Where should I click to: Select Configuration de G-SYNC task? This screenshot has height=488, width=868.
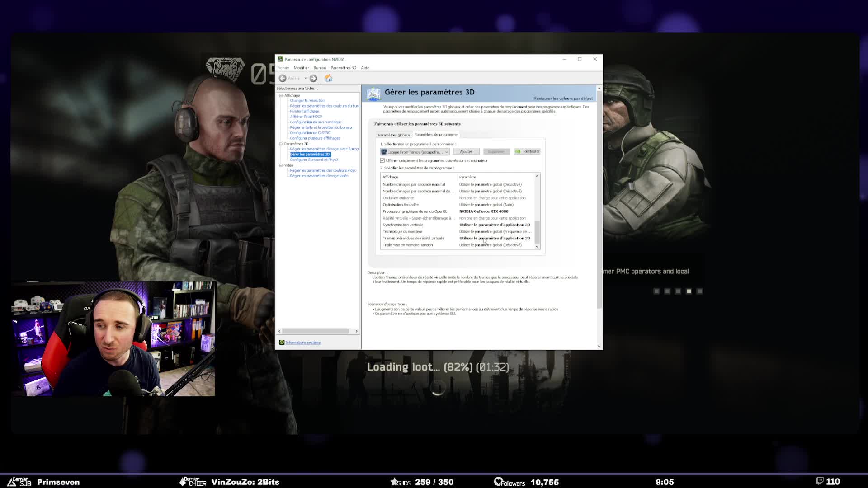click(310, 133)
